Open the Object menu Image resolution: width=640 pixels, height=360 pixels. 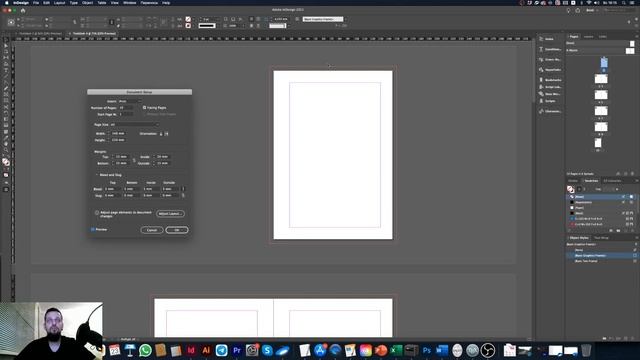(x=87, y=3)
